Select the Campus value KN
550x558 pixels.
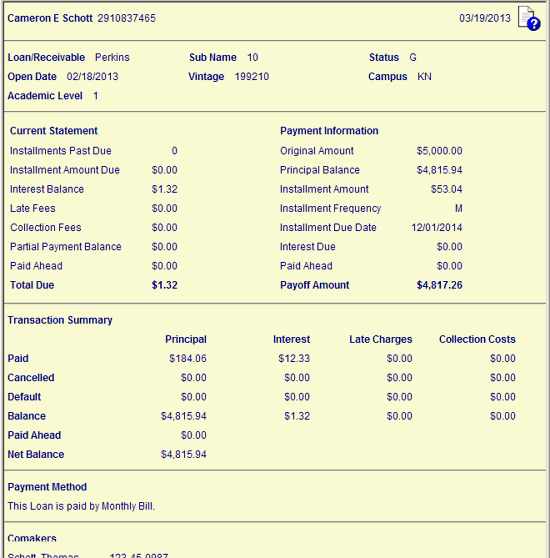[x=424, y=77]
